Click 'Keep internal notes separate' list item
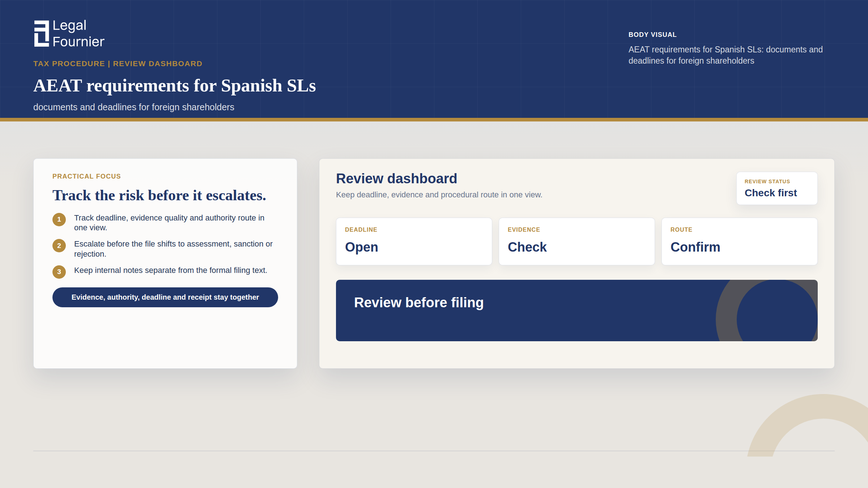 171,270
